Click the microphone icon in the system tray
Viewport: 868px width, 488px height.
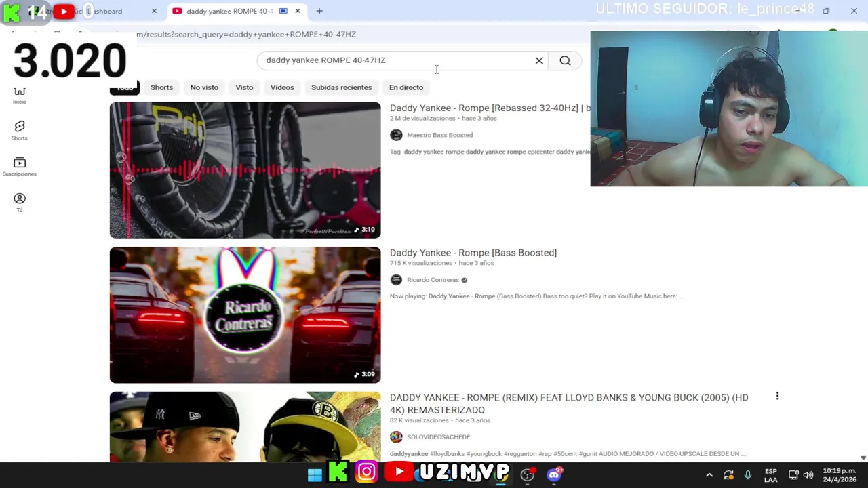[x=748, y=475]
